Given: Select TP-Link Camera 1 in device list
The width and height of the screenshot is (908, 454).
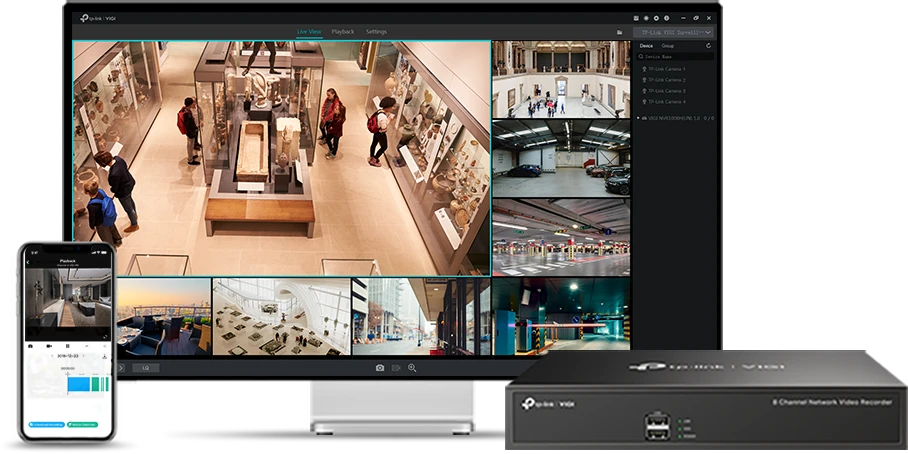Looking at the screenshot, I should [x=664, y=69].
